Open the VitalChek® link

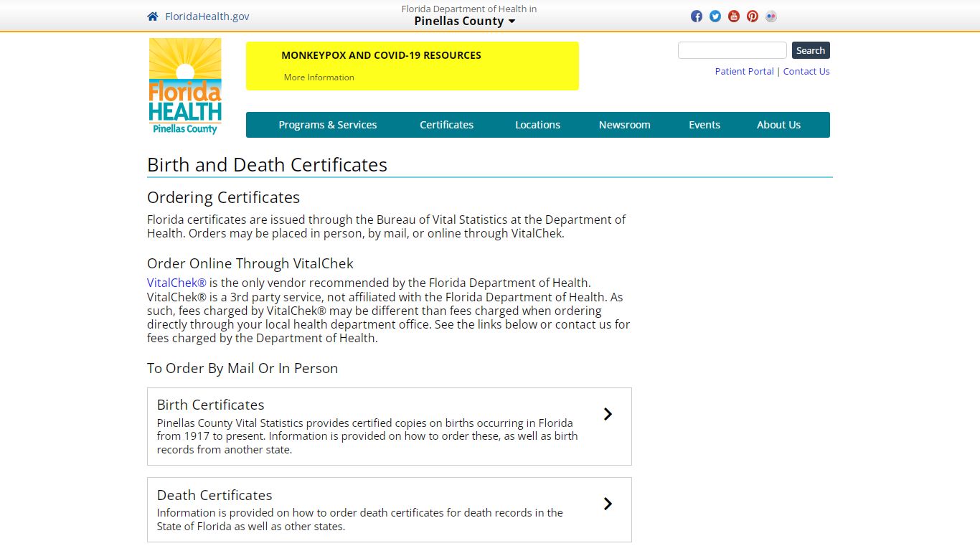pyautogui.click(x=176, y=283)
